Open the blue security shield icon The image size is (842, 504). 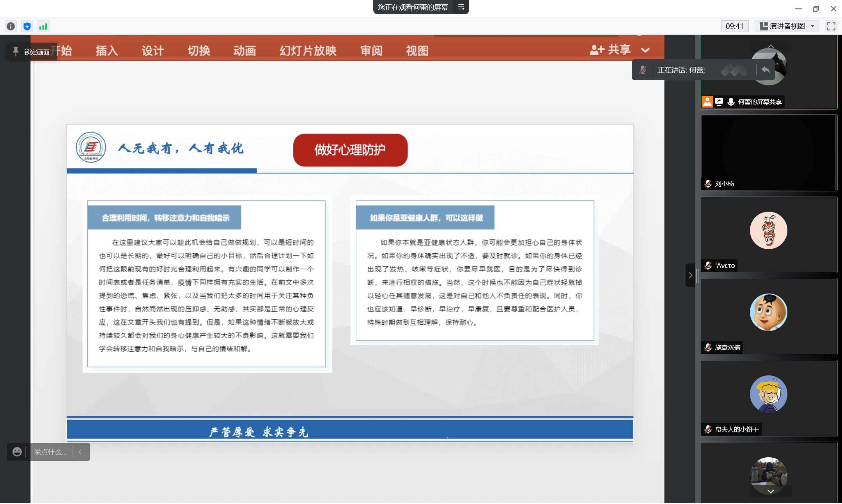click(x=27, y=27)
